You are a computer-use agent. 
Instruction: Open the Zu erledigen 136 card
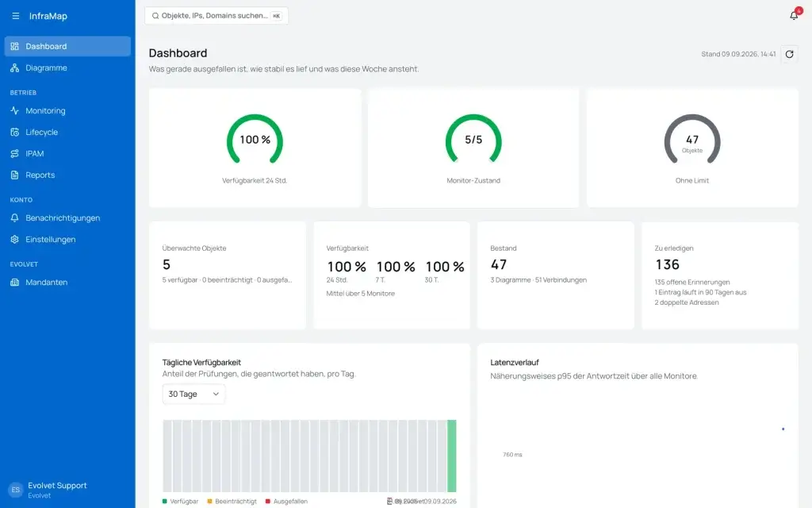click(720, 275)
